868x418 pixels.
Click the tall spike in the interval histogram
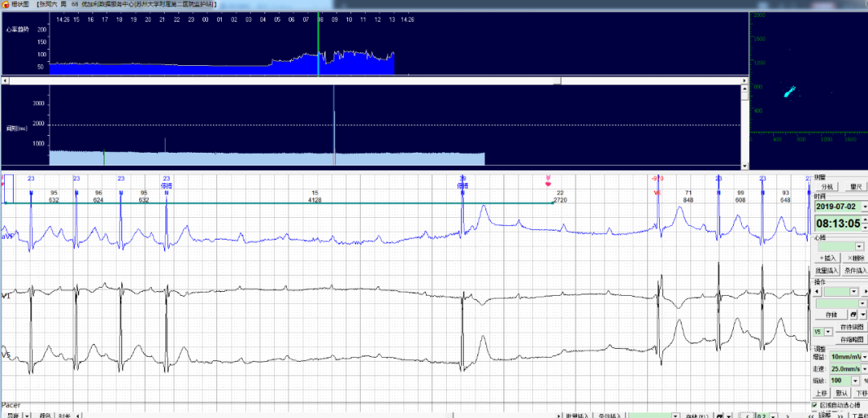pos(334,121)
